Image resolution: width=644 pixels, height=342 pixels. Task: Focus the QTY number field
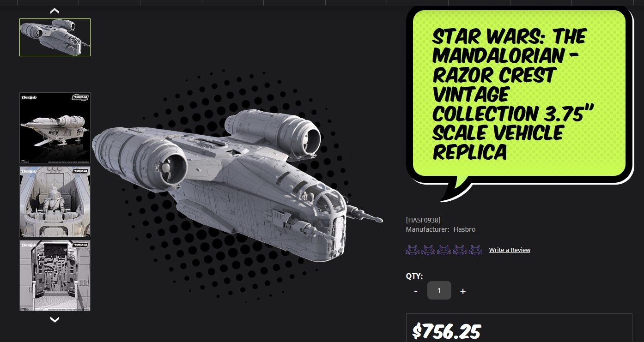pyautogui.click(x=439, y=290)
